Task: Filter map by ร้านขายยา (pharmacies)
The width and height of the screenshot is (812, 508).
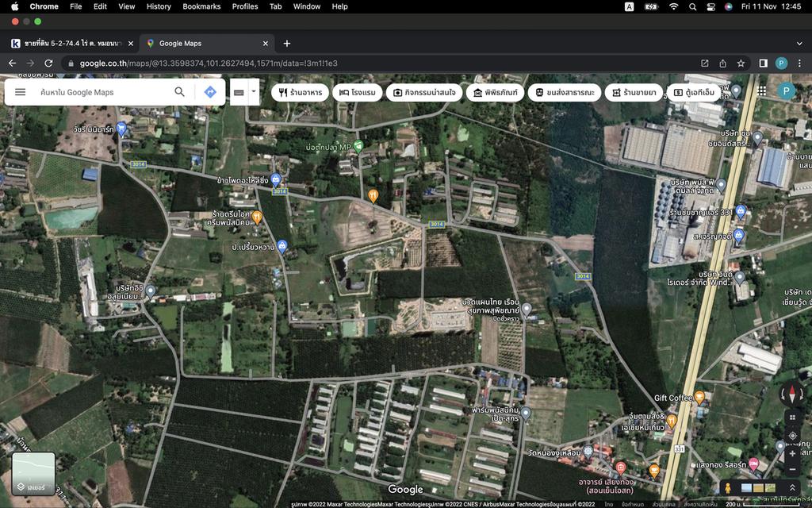Action: pyautogui.click(x=634, y=92)
